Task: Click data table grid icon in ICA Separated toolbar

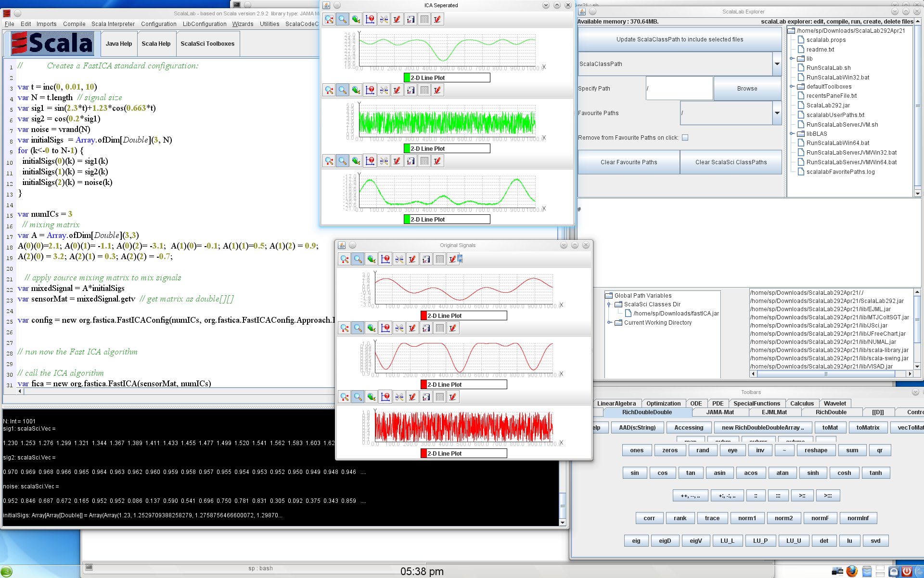Action: [424, 19]
